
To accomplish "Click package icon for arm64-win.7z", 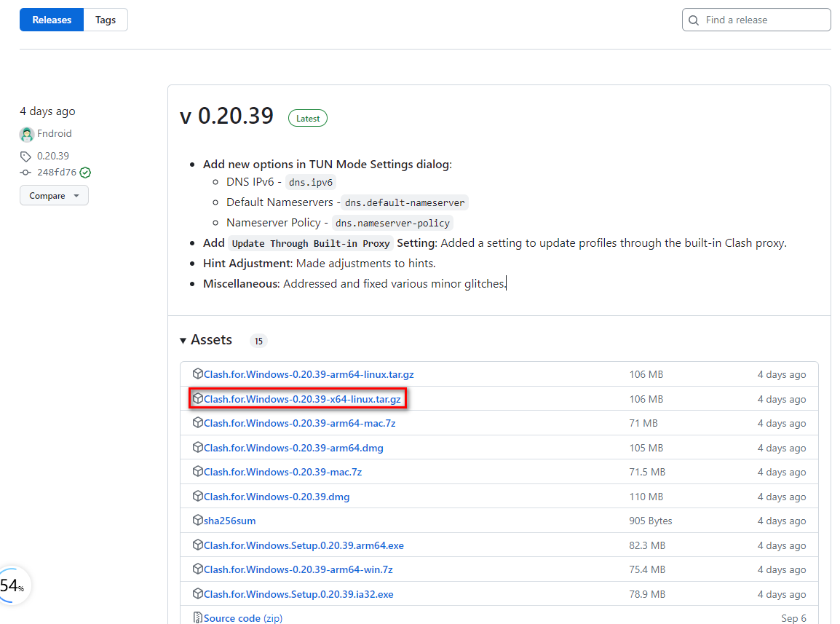I will coord(198,569).
